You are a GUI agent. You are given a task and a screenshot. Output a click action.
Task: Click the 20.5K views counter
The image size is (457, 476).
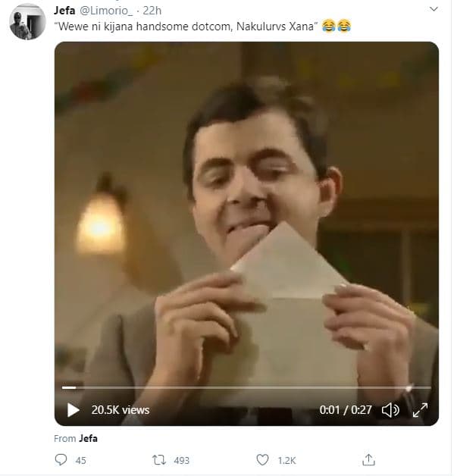(x=121, y=410)
